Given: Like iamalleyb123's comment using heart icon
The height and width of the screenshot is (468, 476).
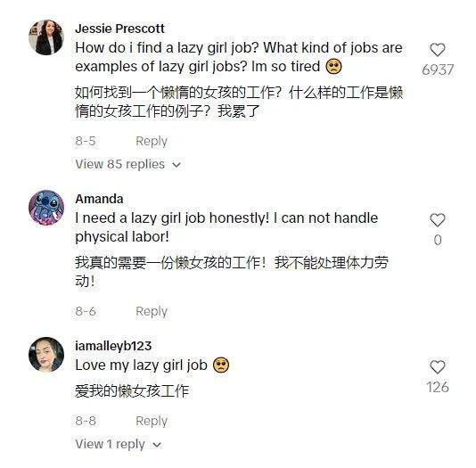Looking at the screenshot, I should pos(438,367).
